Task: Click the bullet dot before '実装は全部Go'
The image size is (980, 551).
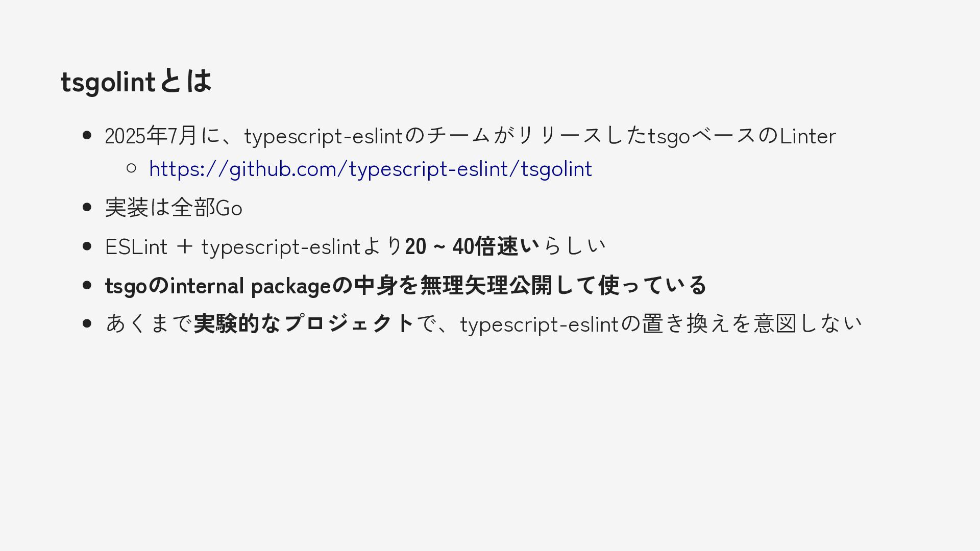Action: coord(87,207)
